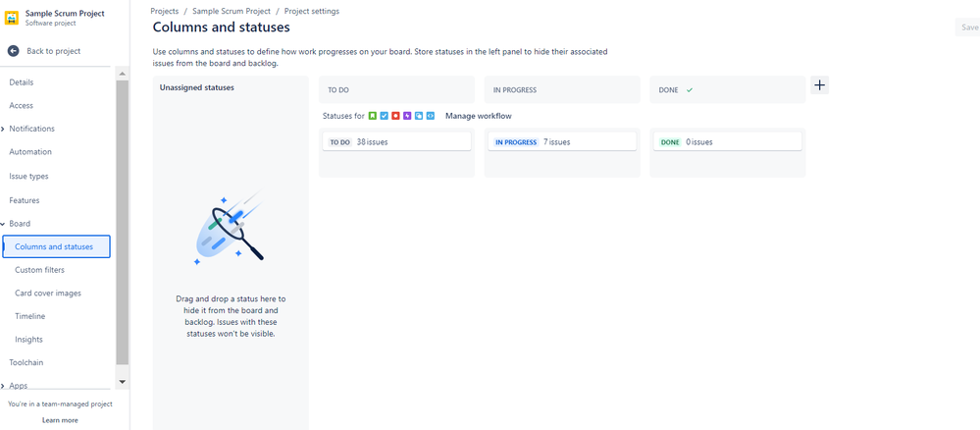The width and height of the screenshot is (980, 430).
Task: Click the blue code-bracket issue type icon
Action: (x=430, y=116)
